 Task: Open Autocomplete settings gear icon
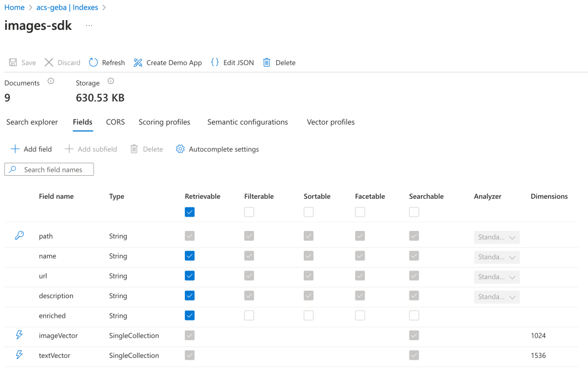point(180,149)
